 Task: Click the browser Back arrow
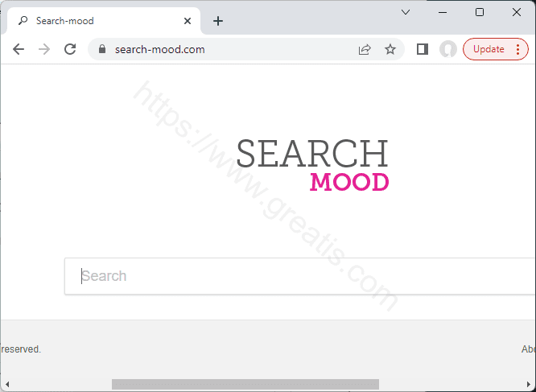click(x=19, y=49)
